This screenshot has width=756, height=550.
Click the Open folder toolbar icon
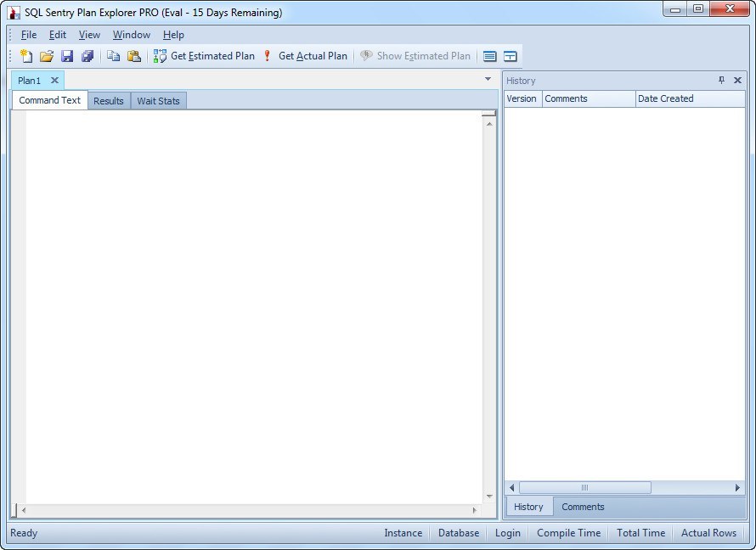tap(47, 56)
